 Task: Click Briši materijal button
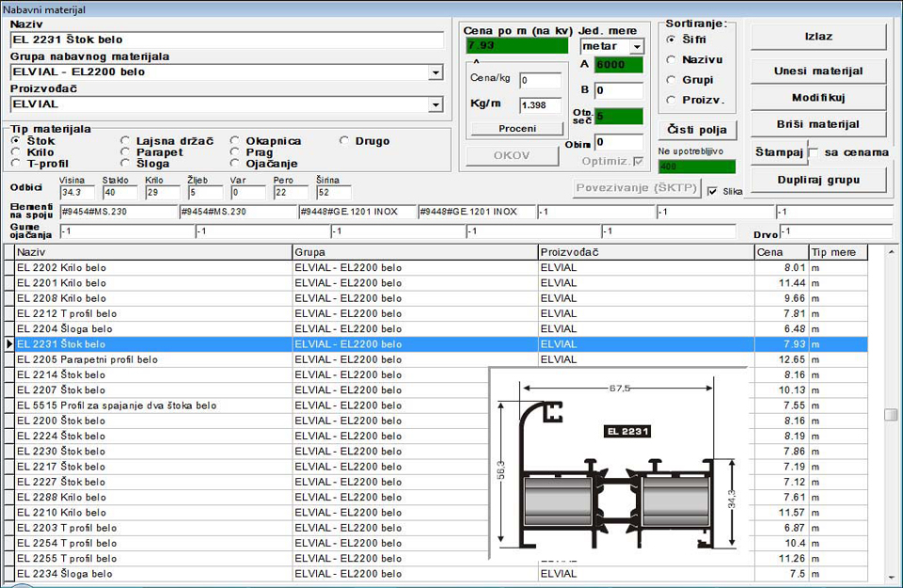coord(818,124)
